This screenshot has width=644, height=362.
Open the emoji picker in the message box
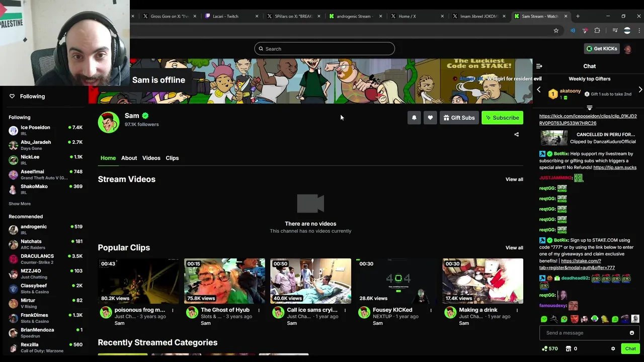tap(632, 333)
